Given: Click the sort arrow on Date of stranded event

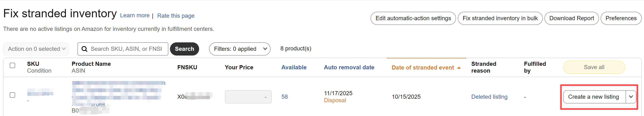Looking at the screenshot, I should [x=459, y=68].
